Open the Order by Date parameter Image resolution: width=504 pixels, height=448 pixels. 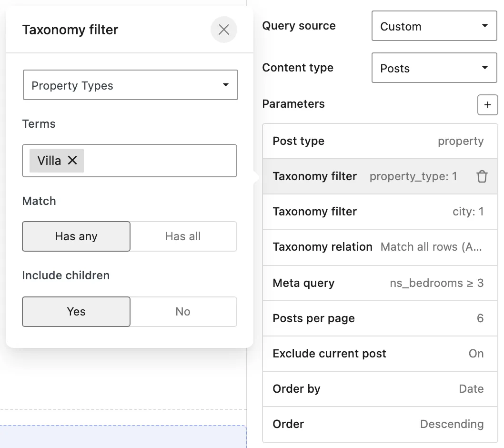click(x=380, y=389)
